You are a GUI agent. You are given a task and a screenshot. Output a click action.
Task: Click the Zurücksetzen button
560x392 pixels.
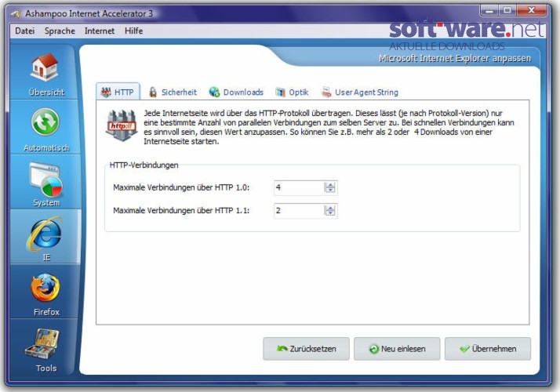[x=306, y=349]
